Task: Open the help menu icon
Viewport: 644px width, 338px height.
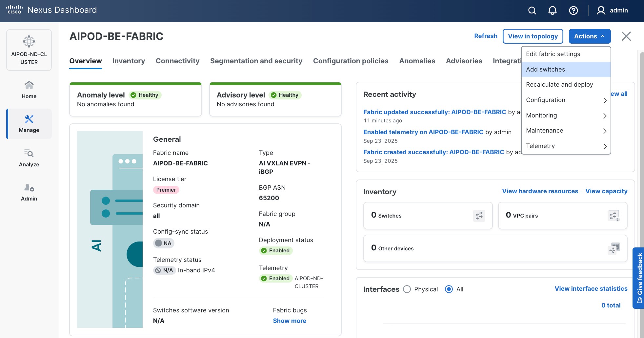Action: point(573,11)
